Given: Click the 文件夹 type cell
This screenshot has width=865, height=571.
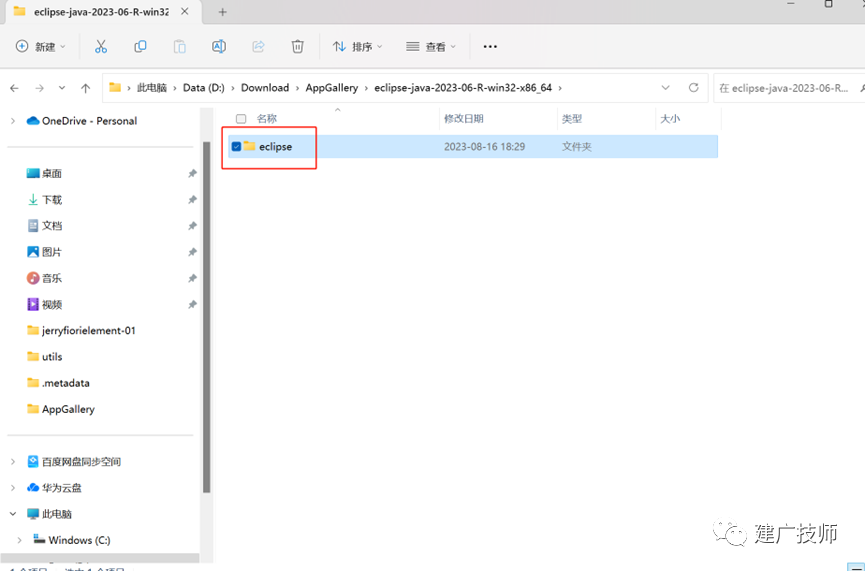Looking at the screenshot, I should tap(577, 147).
